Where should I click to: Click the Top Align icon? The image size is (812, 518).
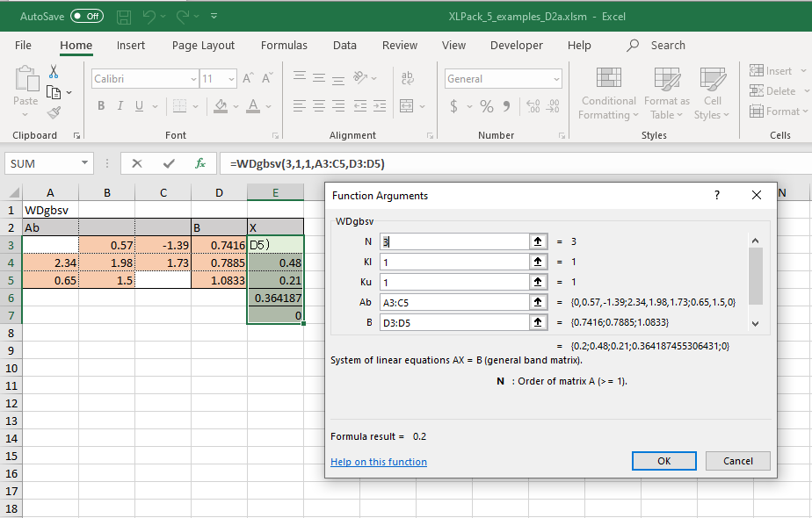[x=300, y=77]
